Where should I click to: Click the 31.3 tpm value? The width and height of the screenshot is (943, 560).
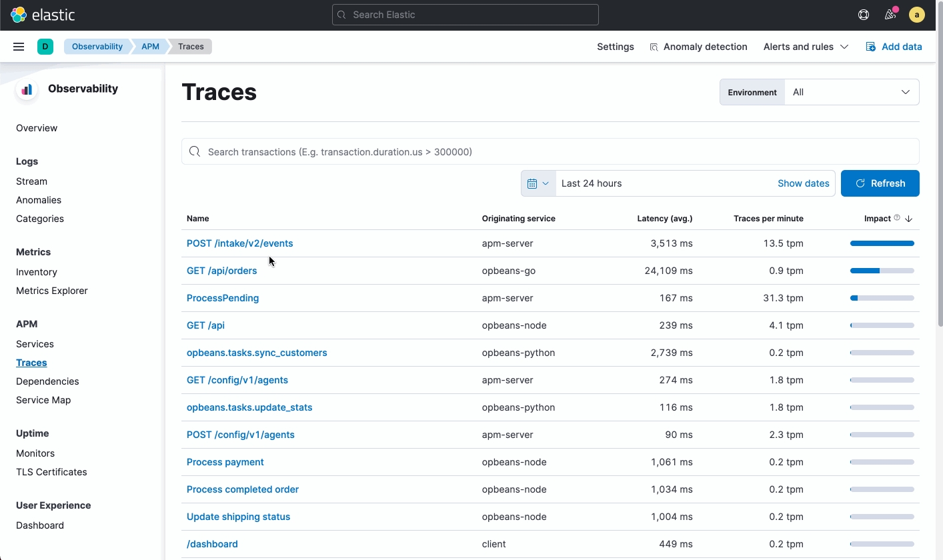click(x=784, y=298)
